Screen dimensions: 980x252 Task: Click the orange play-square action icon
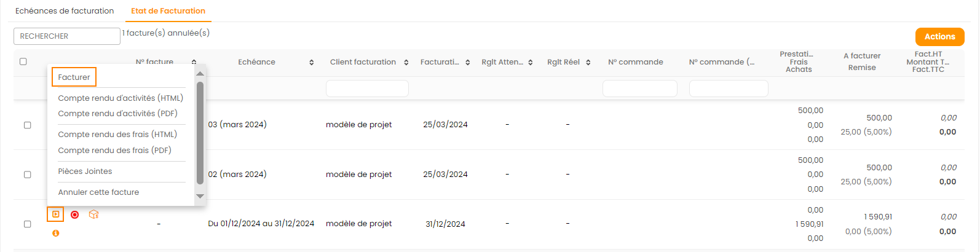55,215
